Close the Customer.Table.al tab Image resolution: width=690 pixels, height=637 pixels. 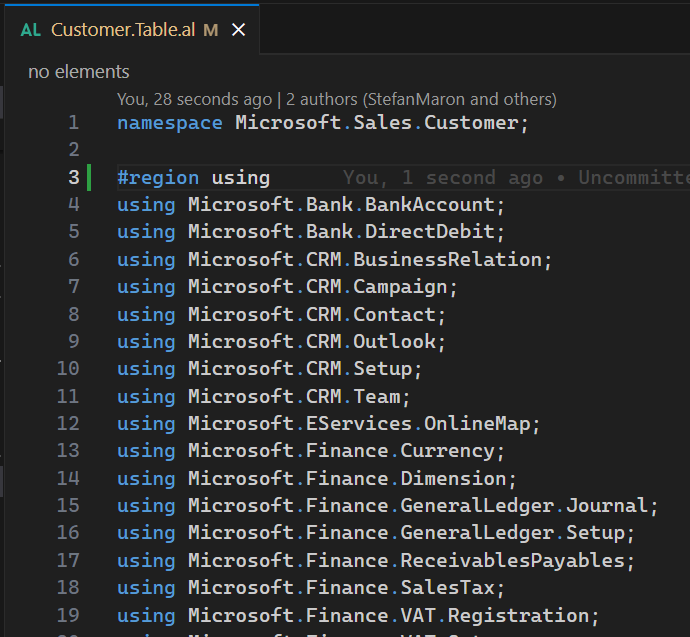[239, 30]
